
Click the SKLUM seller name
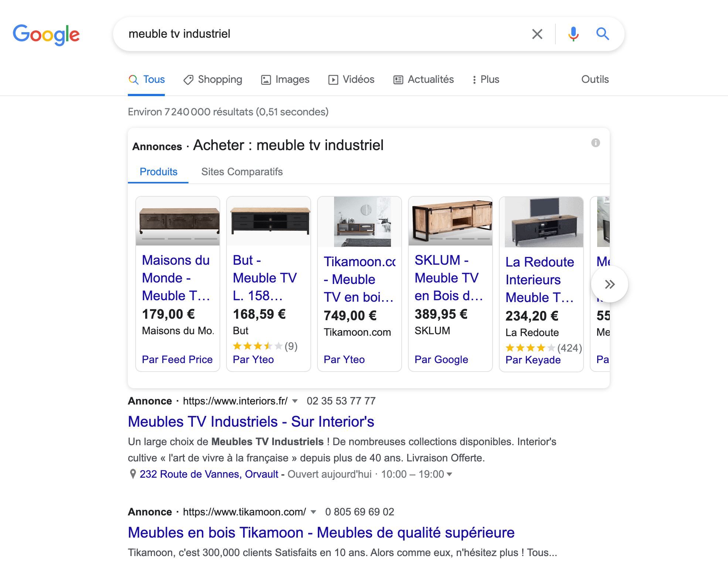click(x=432, y=331)
